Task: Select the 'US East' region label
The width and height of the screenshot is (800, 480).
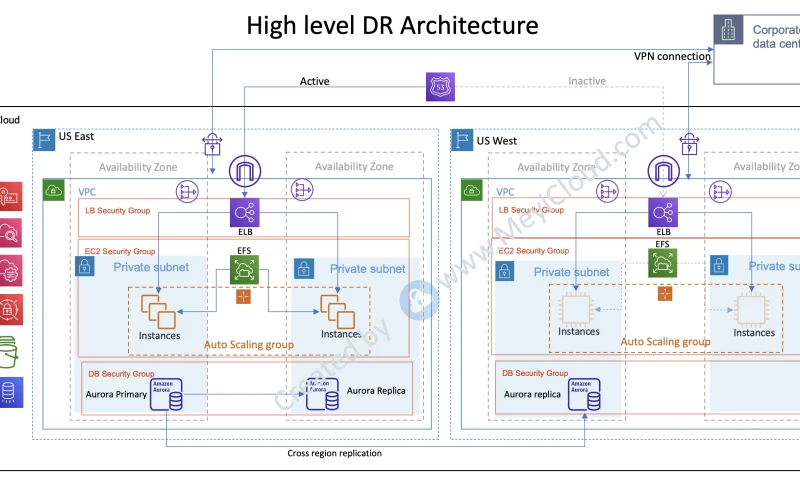Action: 77,136
